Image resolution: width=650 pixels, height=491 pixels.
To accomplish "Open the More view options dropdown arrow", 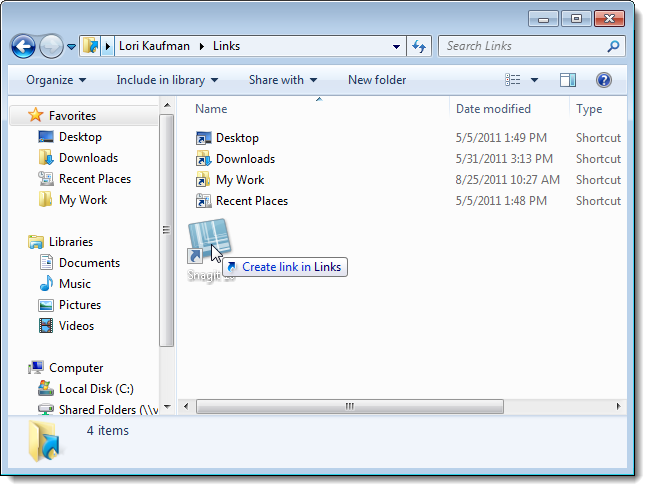I will click(535, 80).
